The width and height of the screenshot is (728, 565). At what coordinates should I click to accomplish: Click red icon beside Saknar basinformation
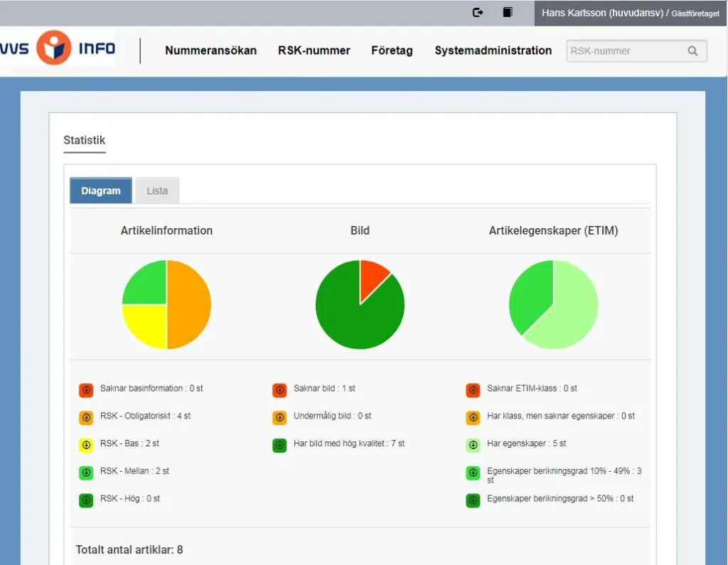(x=86, y=390)
